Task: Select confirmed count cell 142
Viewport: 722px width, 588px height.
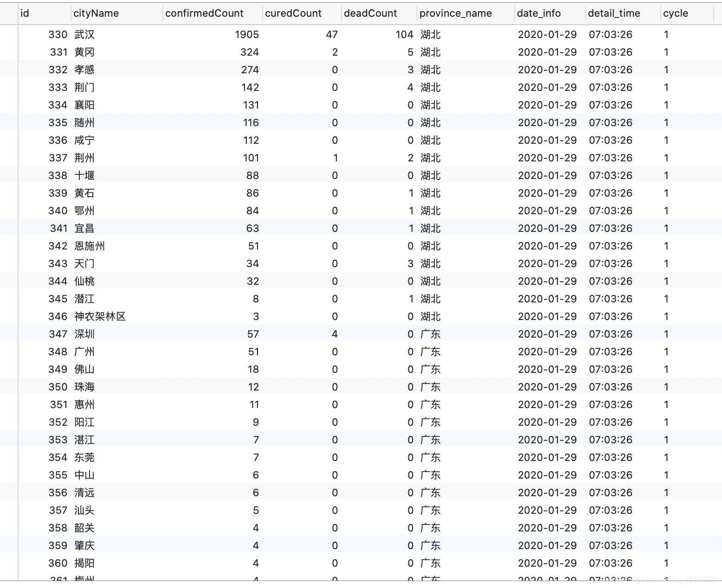Action: coord(251,87)
